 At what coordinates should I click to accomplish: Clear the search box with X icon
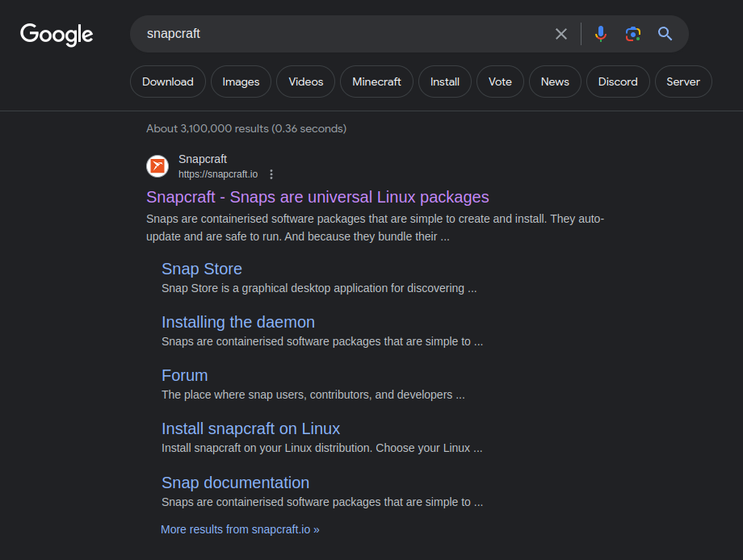point(561,34)
